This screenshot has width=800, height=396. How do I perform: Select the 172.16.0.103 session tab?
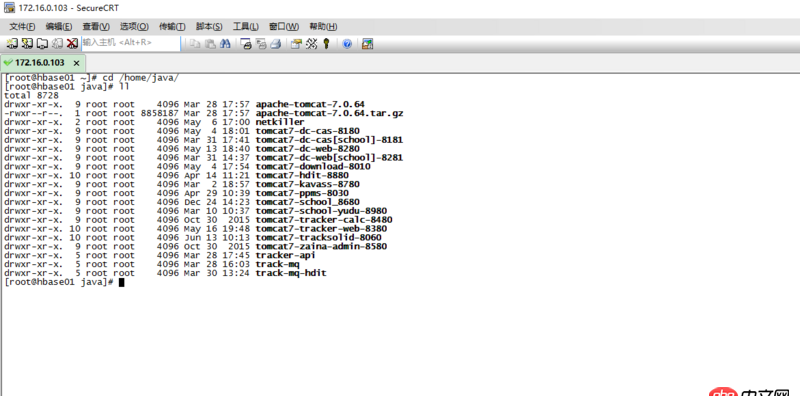40,63
